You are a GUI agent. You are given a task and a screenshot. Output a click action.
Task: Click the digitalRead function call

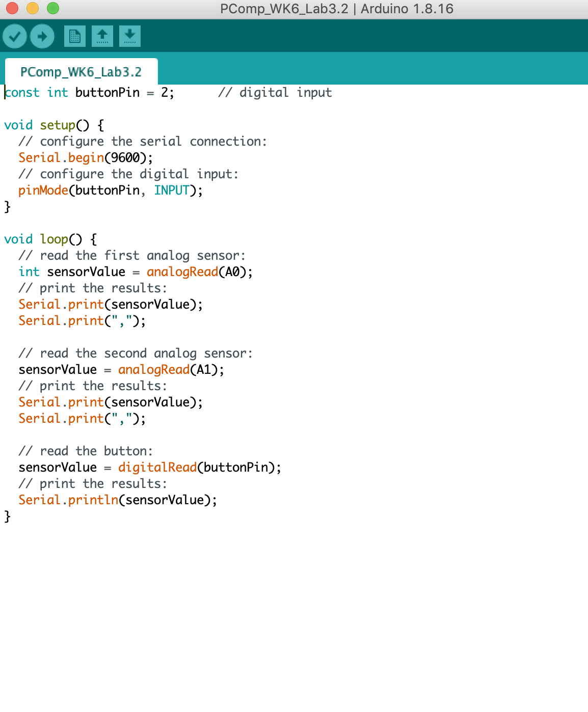coord(157,468)
